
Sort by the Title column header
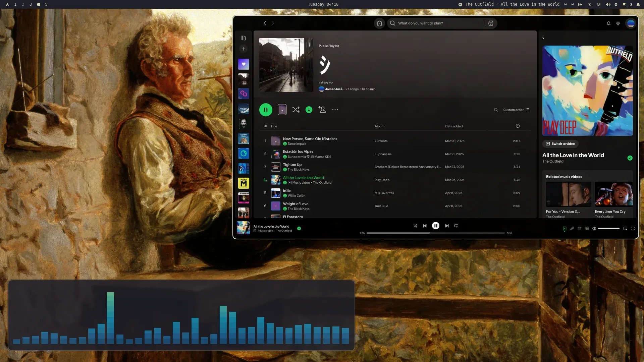tap(274, 126)
